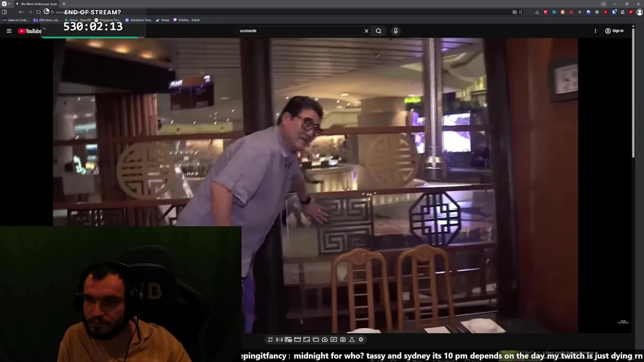Reload the current page

(38, 12)
